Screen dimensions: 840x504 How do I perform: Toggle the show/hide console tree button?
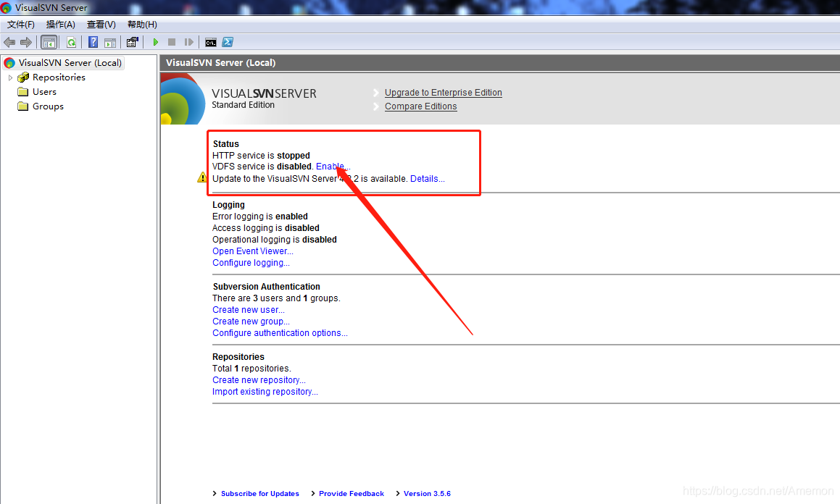[x=49, y=42]
